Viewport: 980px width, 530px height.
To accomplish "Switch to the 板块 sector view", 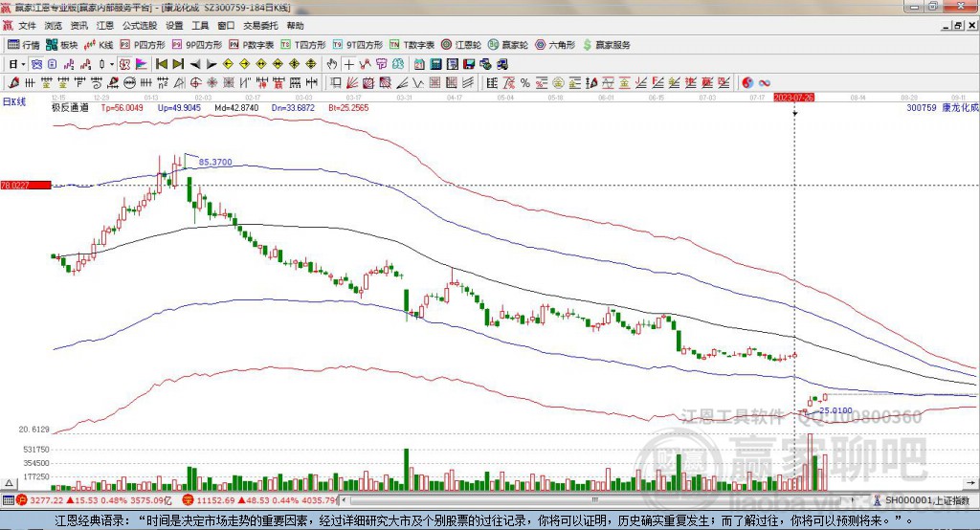I will (x=62, y=45).
